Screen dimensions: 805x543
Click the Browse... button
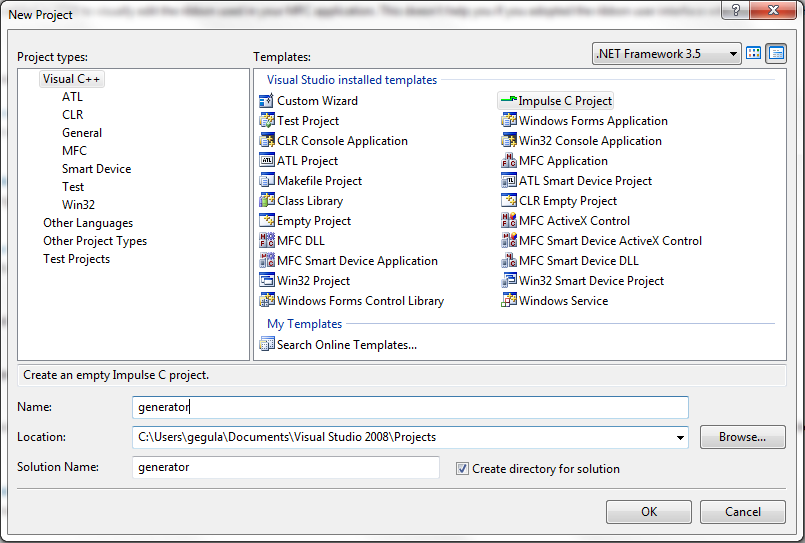[x=743, y=437]
